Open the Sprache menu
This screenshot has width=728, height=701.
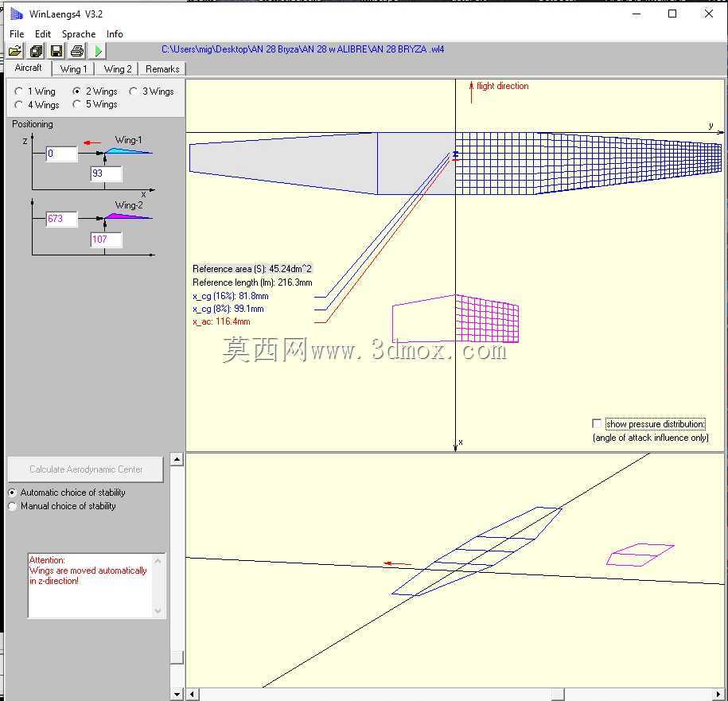coord(79,34)
